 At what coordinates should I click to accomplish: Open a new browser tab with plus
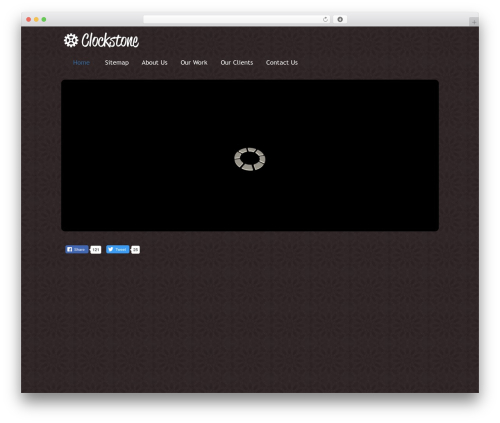tap(474, 22)
